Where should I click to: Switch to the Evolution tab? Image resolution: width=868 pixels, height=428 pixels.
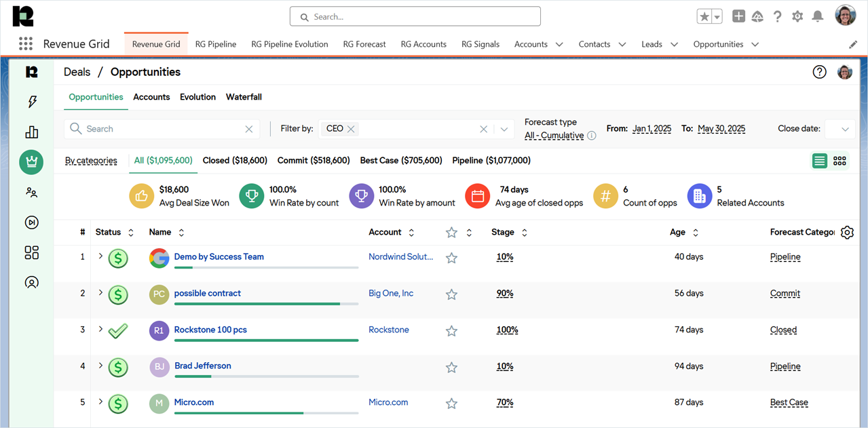point(197,97)
